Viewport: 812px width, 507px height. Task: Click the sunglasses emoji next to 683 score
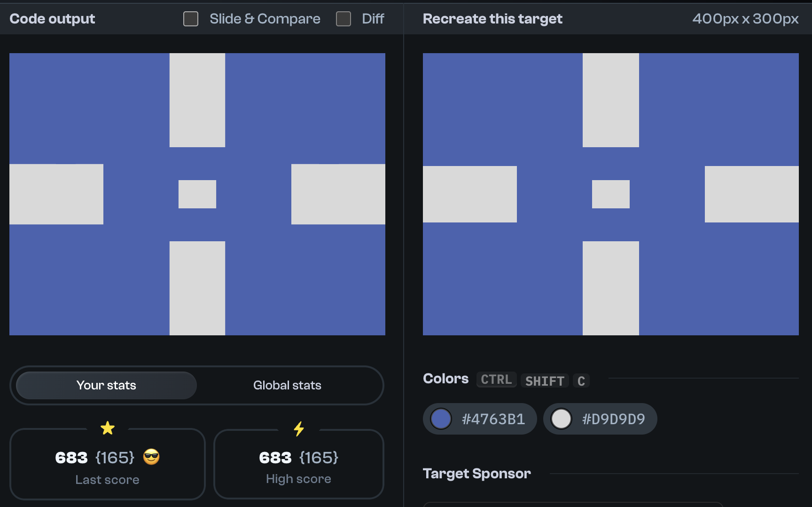(x=151, y=457)
